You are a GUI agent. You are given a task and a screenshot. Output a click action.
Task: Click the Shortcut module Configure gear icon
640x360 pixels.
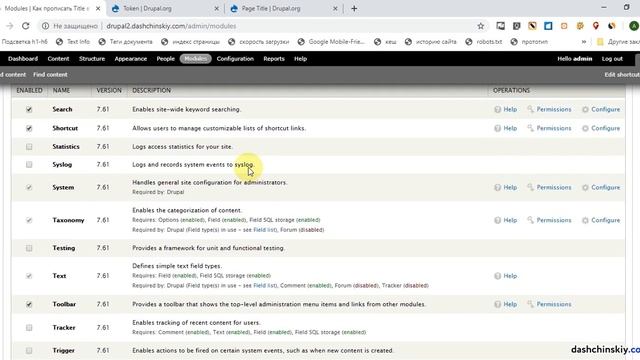[585, 128]
